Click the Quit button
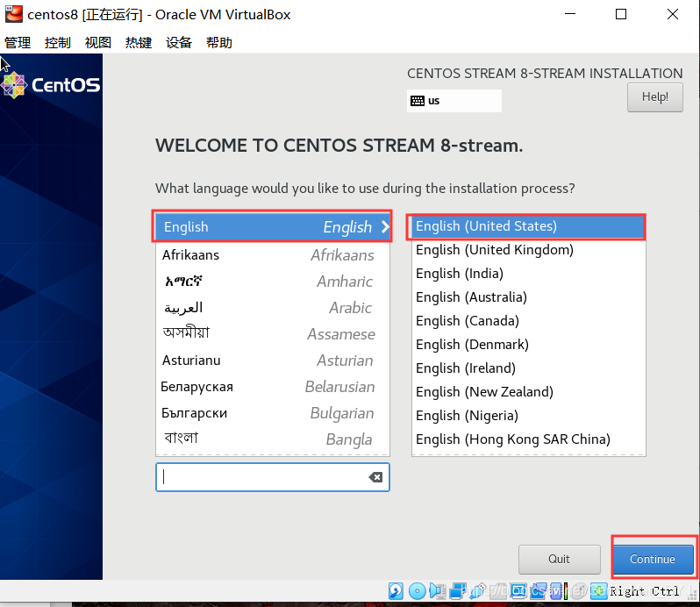 (x=560, y=559)
